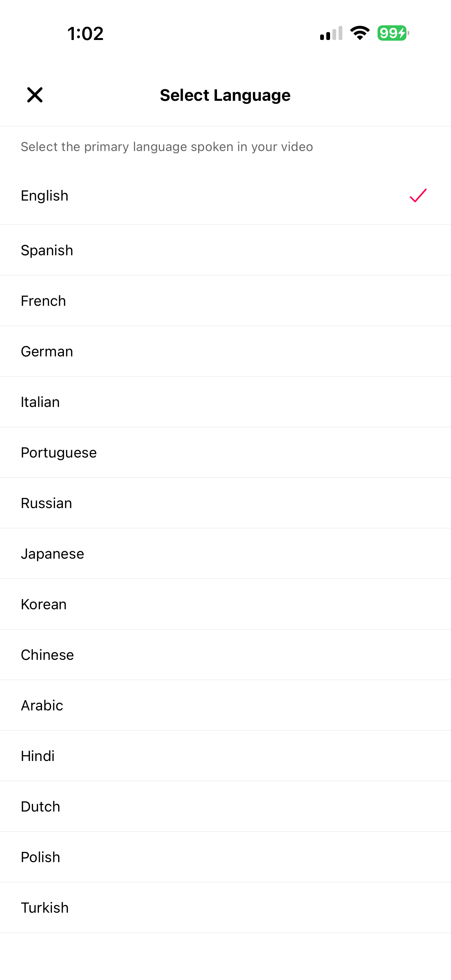The width and height of the screenshot is (451, 980).
Task: Tap the Wi-Fi status icon
Action: (360, 33)
